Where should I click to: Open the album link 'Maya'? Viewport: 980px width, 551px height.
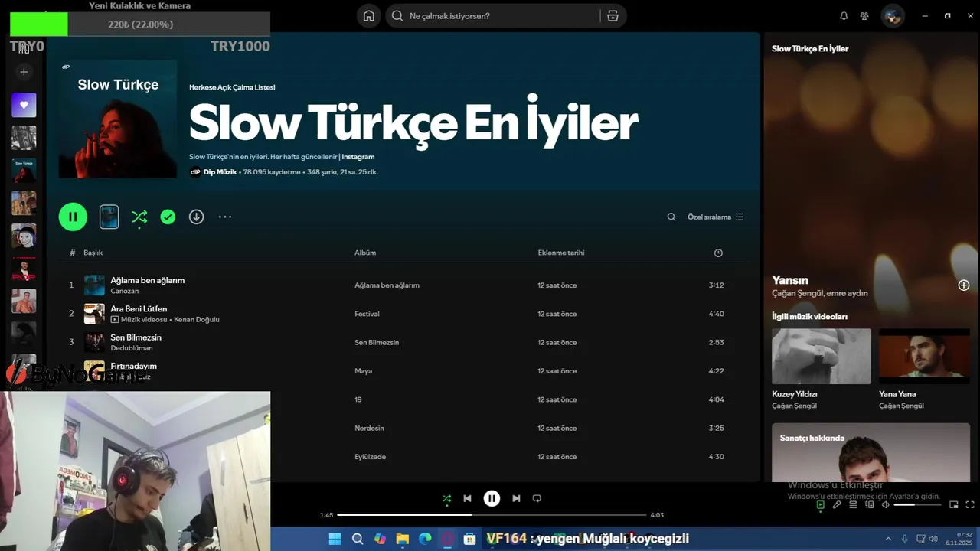point(364,371)
